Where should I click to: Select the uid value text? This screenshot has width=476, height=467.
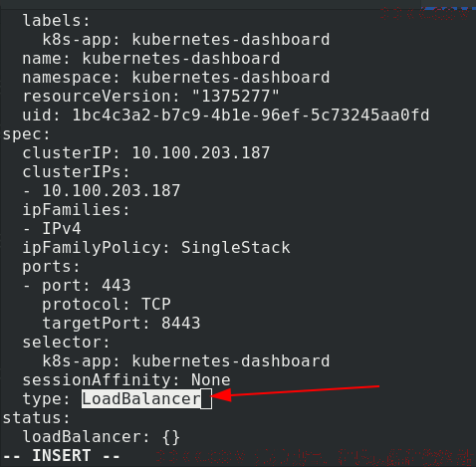click(251, 116)
